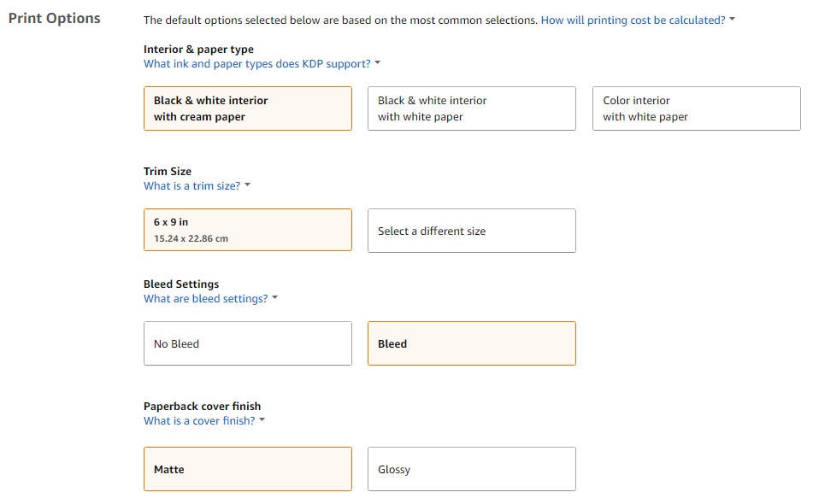Switch to Glossy cover finish

(x=471, y=469)
